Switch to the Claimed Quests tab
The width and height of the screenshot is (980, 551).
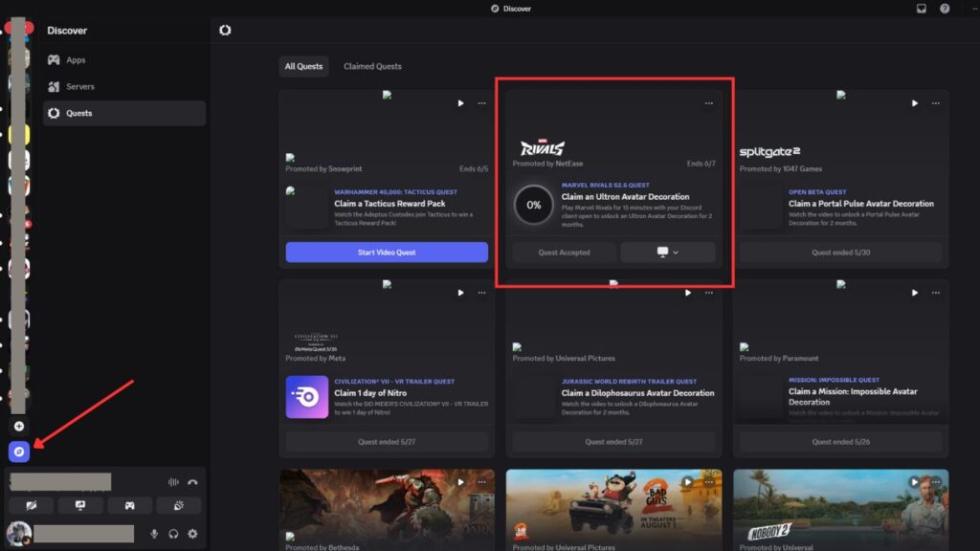372,66
